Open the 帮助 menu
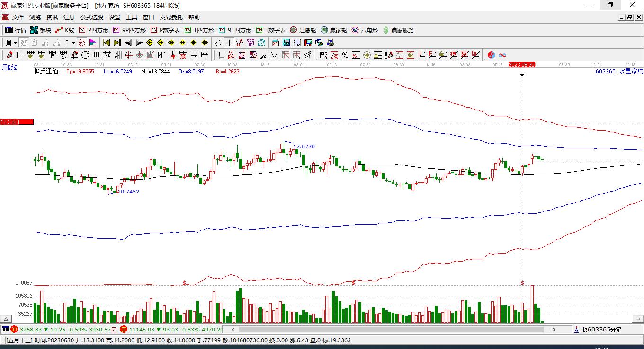 click(x=194, y=18)
